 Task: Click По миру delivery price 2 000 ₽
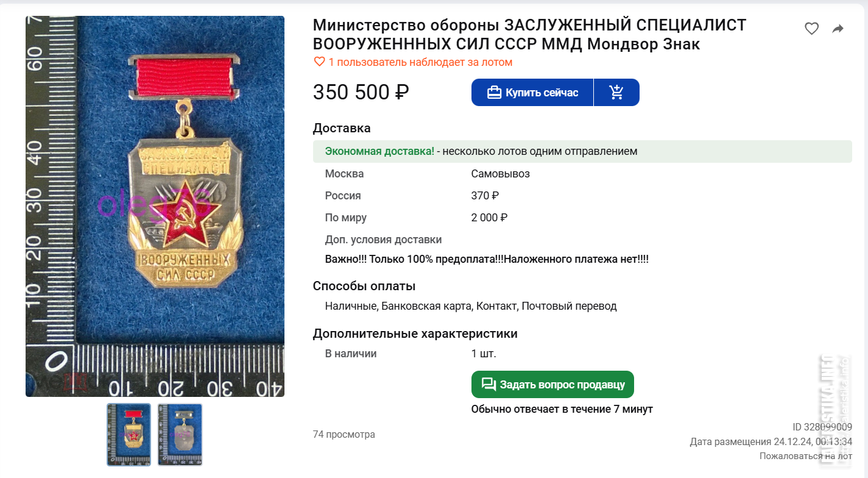490,218
